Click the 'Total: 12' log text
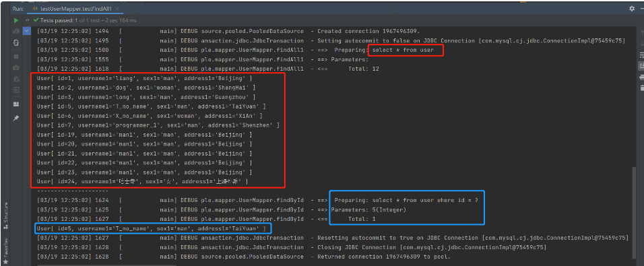This screenshot has height=266, width=644. point(364,69)
